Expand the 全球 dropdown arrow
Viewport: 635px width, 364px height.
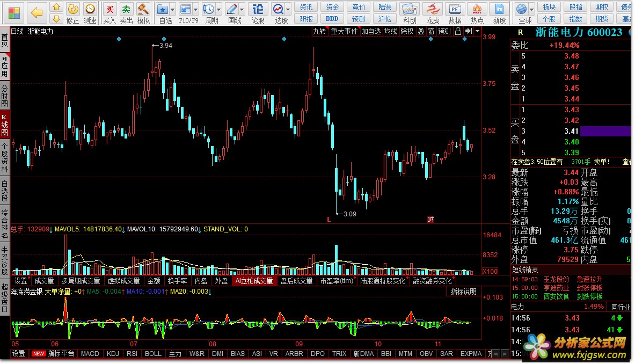tap(532, 9)
